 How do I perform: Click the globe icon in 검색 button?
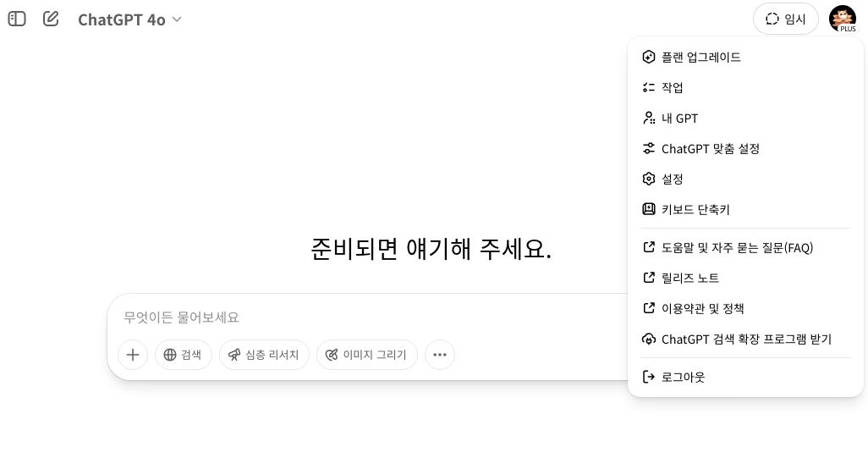170,355
